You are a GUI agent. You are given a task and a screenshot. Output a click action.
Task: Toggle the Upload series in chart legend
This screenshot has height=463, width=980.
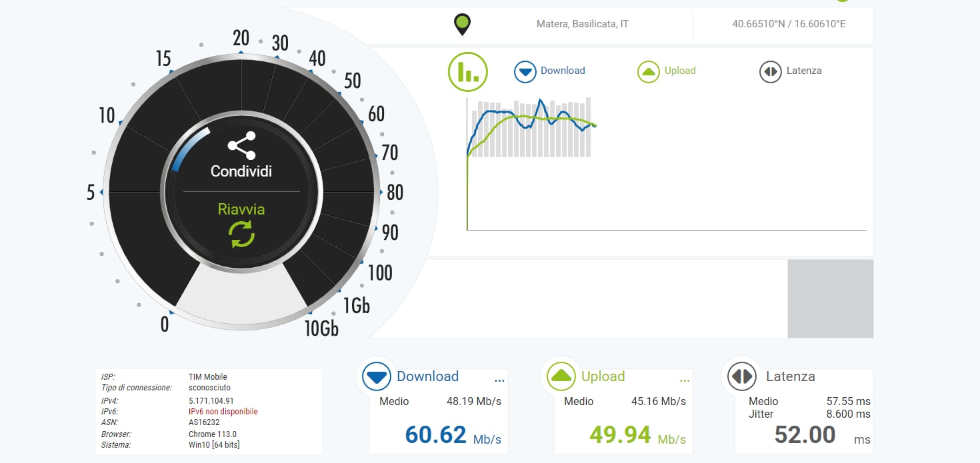(x=667, y=71)
